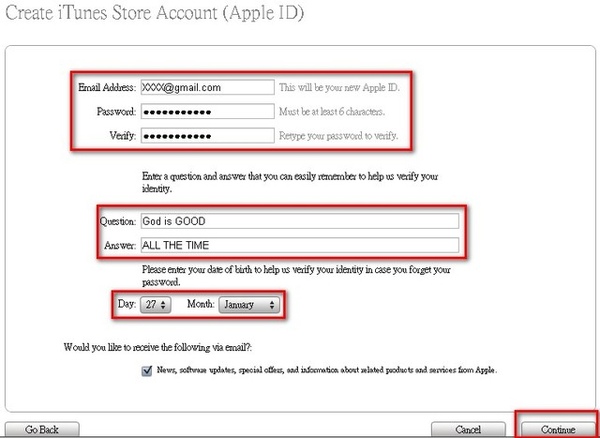
Task: Click the 'Retype your password to verify.' hint
Action: click(x=338, y=136)
